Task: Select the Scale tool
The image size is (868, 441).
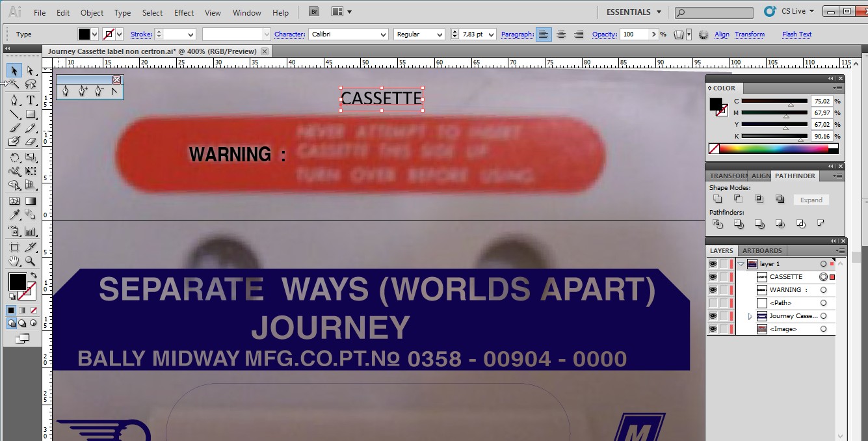Action: (31, 157)
